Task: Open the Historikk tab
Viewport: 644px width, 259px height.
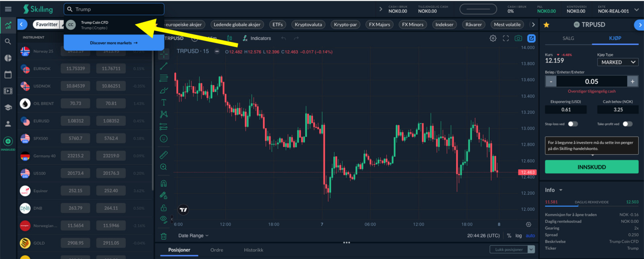Action: pyautogui.click(x=254, y=250)
